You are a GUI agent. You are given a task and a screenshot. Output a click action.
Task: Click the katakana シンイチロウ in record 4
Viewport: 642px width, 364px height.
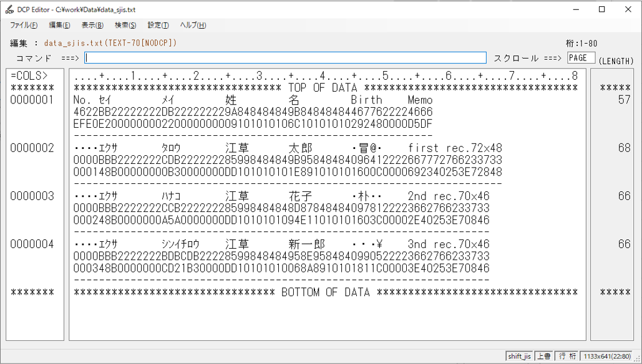(180, 244)
